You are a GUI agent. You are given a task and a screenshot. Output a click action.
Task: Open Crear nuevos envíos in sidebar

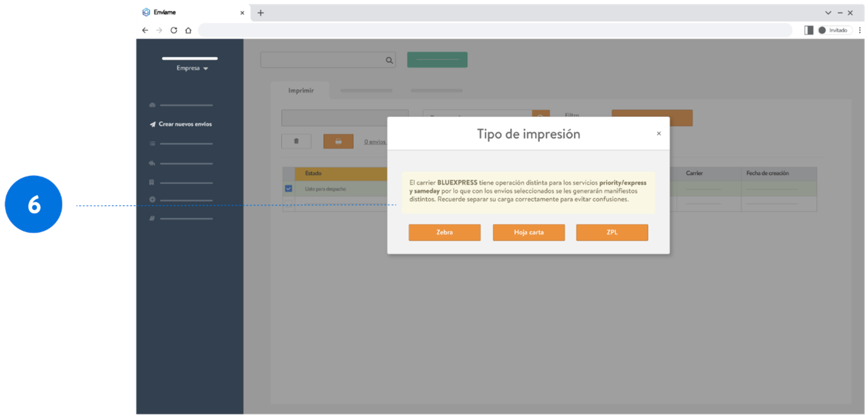click(181, 124)
